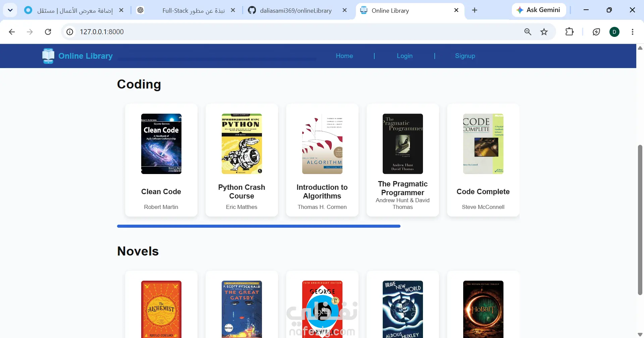Bookmark this page with the star
The width and height of the screenshot is (644, 338).
coord(544,32)
